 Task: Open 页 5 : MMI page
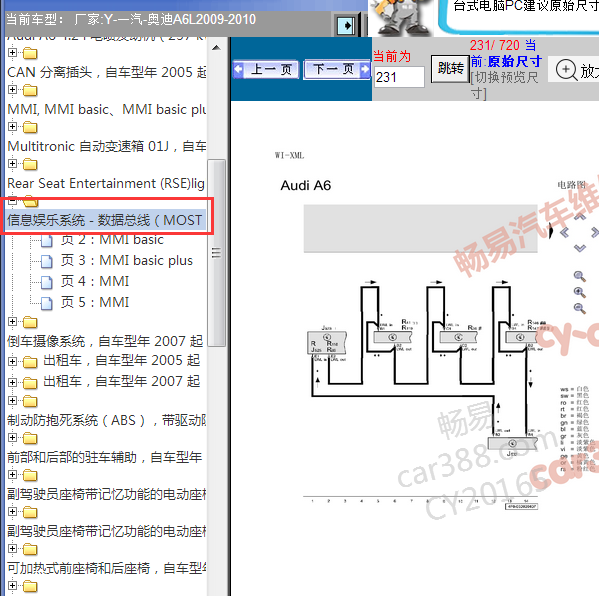pyautogui.click(x=95, y=303)
